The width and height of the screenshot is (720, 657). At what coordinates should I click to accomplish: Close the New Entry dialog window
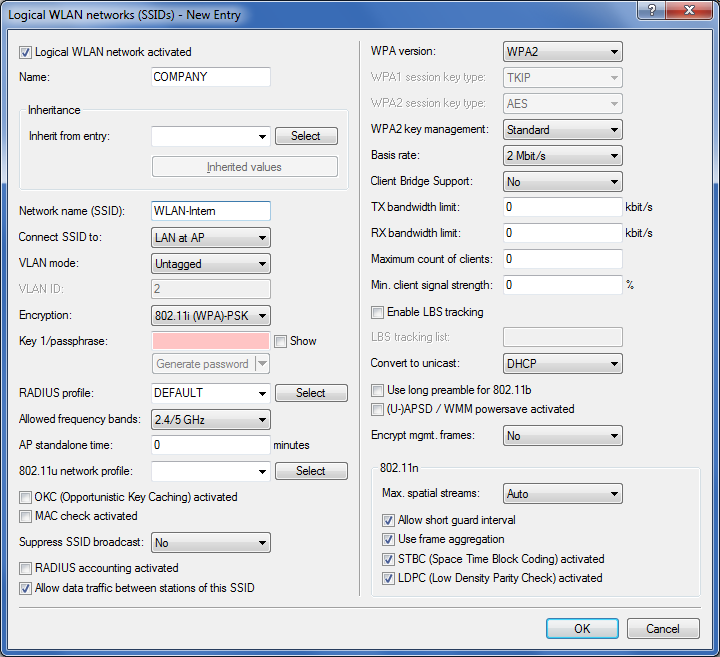(x=688, y=11)
